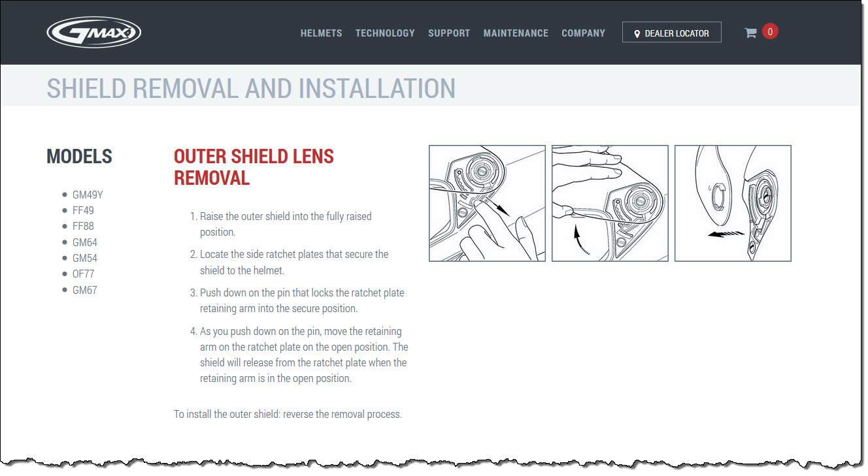Choose the GM67 model
Screen dimensions: 868x476
coord(84,290)
